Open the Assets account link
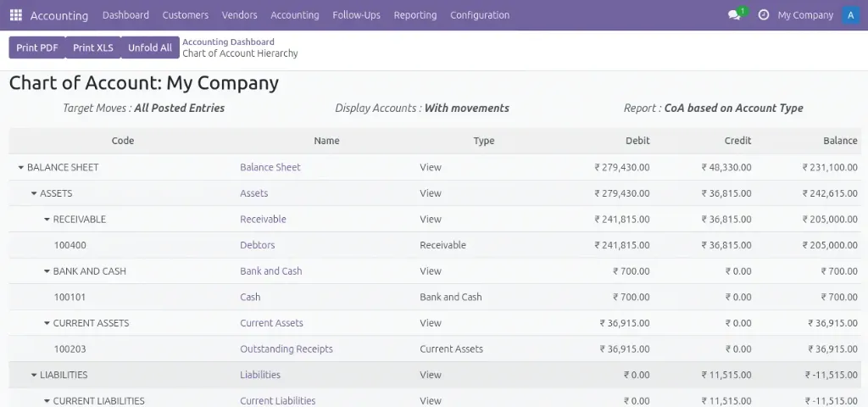This screenshot has height=407, width=868. point(254,193)
